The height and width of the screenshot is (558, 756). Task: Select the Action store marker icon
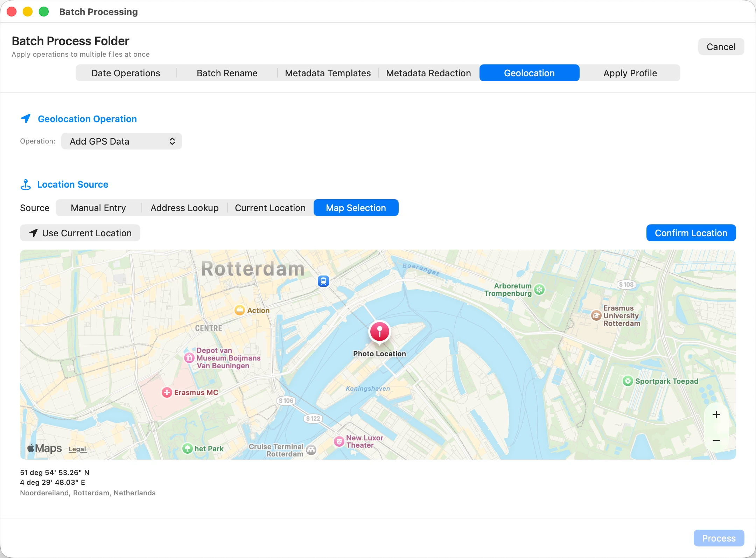(239, 310)
